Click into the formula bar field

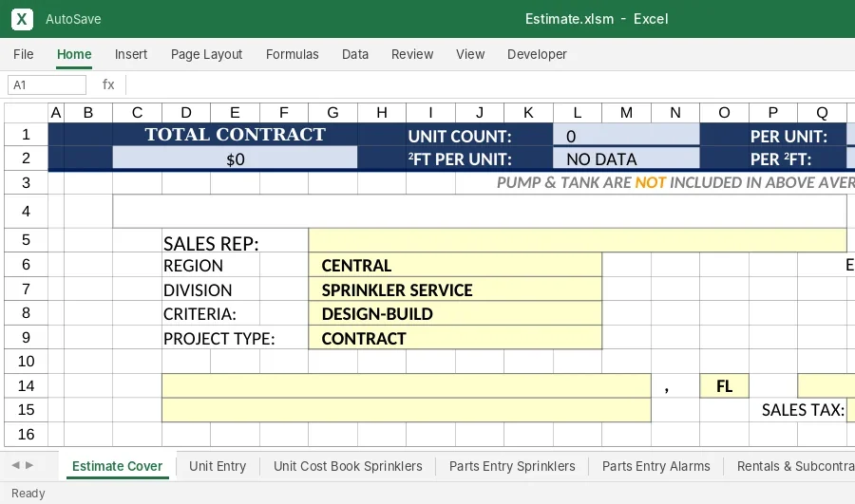(x=491, y=85)
